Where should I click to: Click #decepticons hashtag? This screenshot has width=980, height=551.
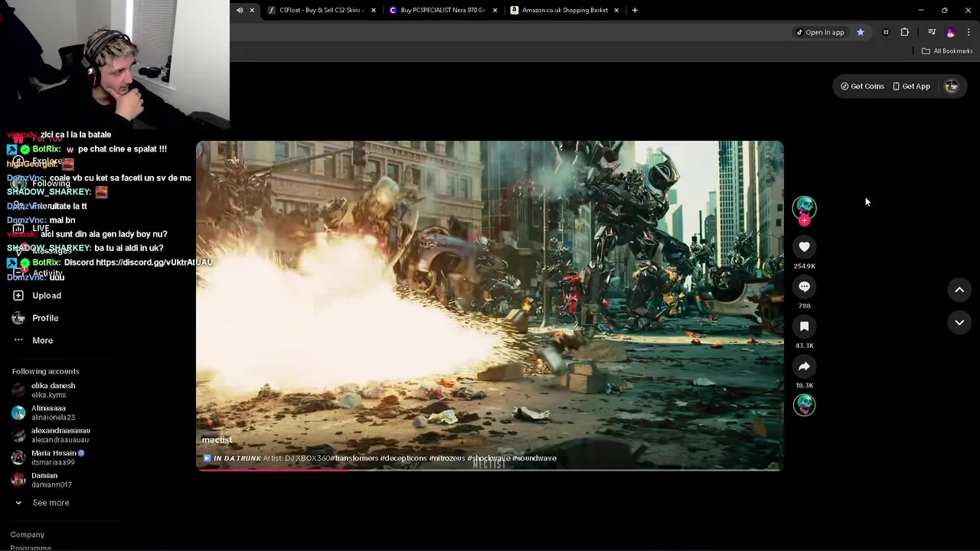(403, 458)
